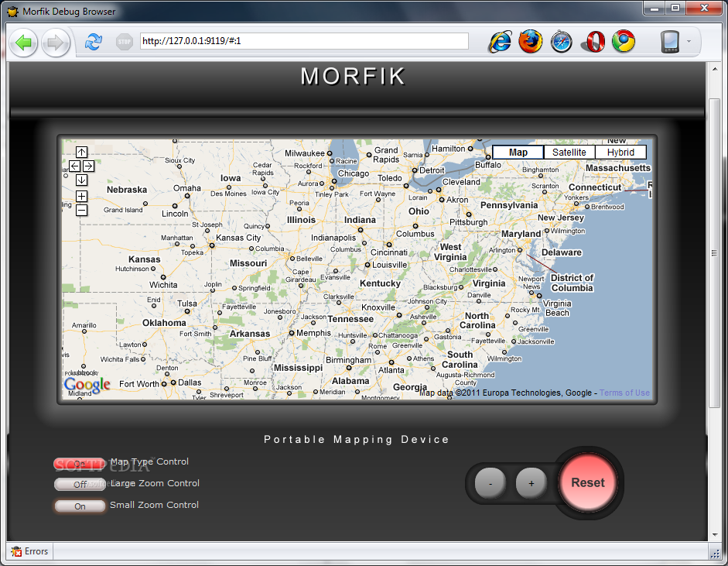This screenshot has height=566, width=728.
Task: Open the Errors panel in status bar
Action: pyautogui.click(x=30, y=551)
